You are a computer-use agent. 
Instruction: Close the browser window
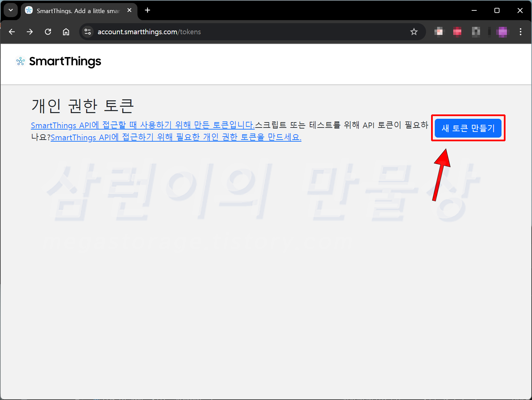(x=520, y=10)
